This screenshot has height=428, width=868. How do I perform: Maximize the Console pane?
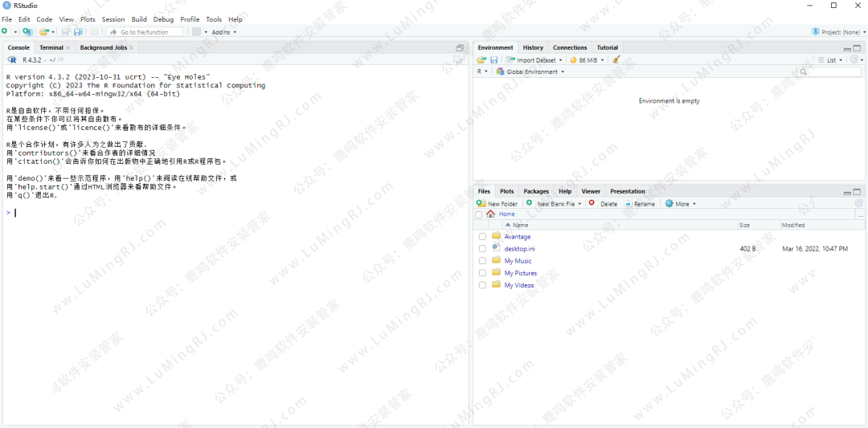click(x=460, y=48)
